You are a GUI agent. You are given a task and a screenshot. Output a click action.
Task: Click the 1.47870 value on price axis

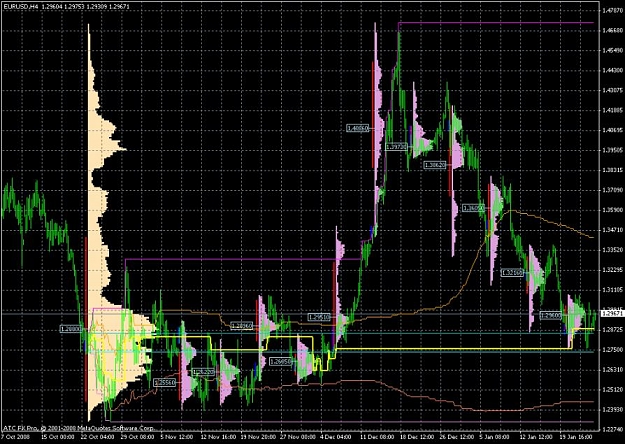613,10
